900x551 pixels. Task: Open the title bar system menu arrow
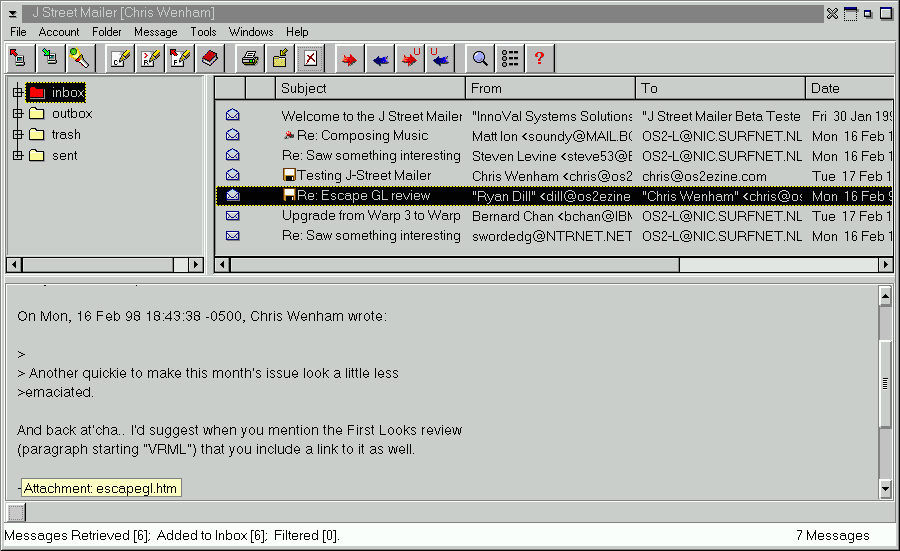[x=13, y=14]
